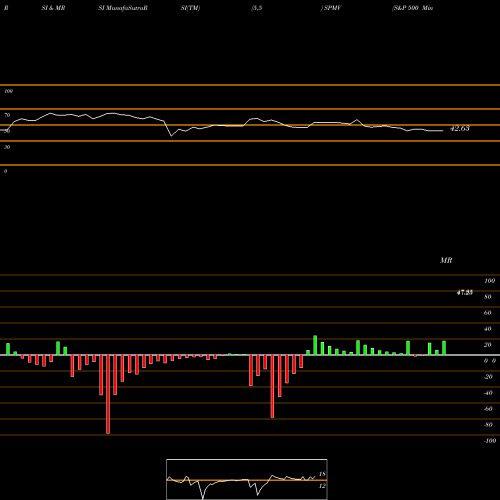Click the SPMV ticker text in the header

coord(332,8)
